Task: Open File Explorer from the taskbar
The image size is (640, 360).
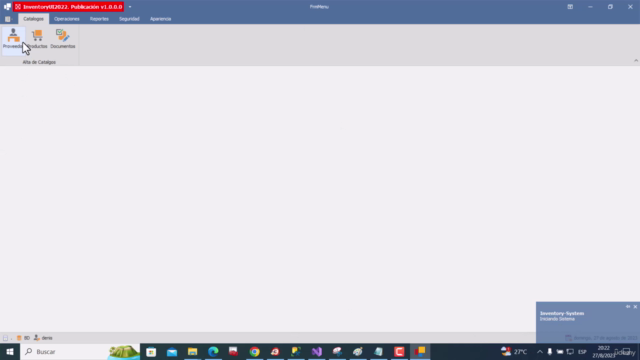Action: [192, 351]
